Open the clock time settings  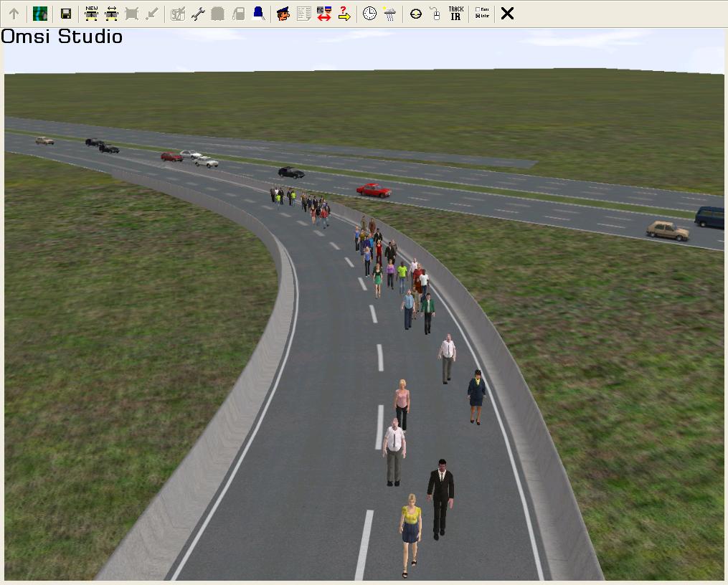[x=369, y=14]
